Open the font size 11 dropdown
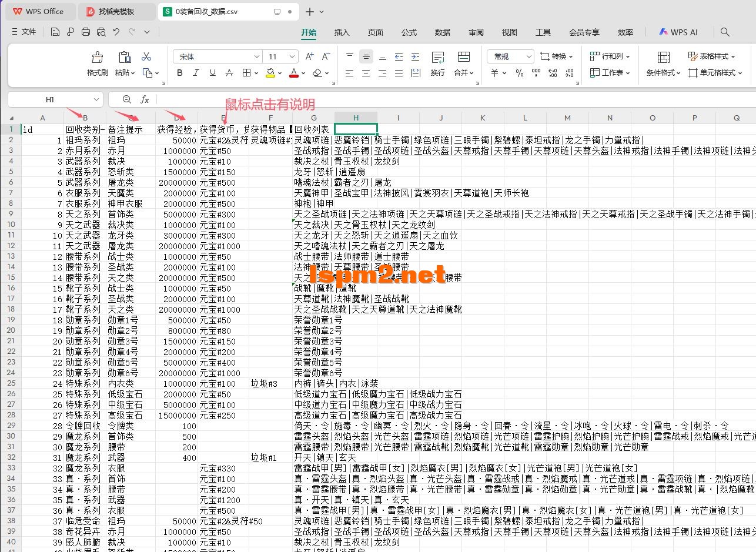Screen dimensions: 756x552 [280, 56]
